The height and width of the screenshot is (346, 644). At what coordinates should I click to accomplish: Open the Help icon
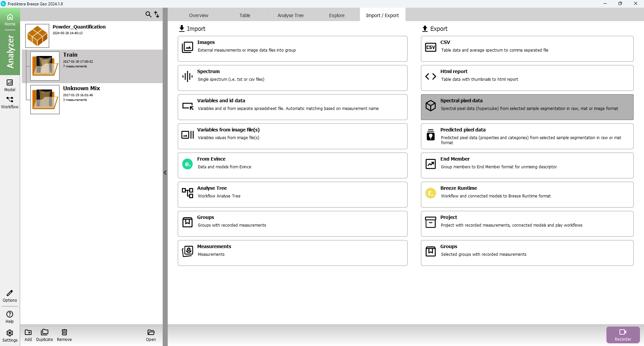click(x=10, y=317)
